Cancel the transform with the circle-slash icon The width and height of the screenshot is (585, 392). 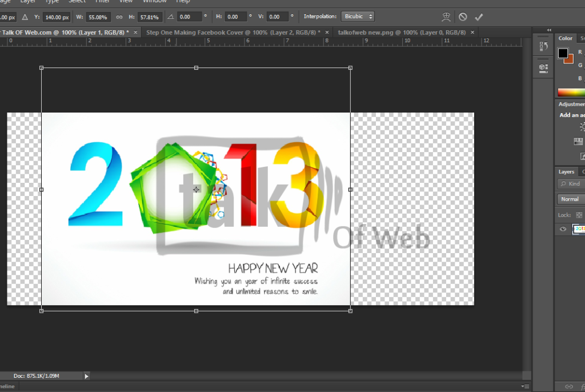pos(463,17)
